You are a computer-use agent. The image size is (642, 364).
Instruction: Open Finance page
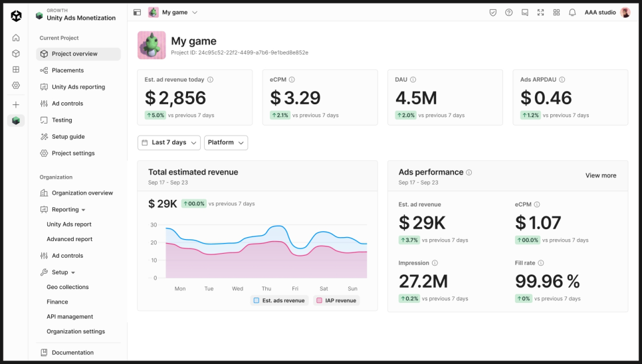pyautogui.click(x=57, y=302)
